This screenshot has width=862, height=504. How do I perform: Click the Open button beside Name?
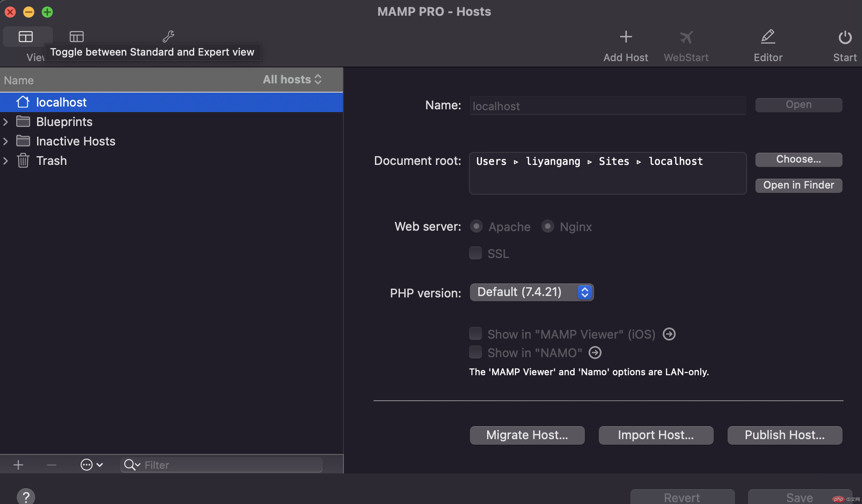[x=799, y=105]
